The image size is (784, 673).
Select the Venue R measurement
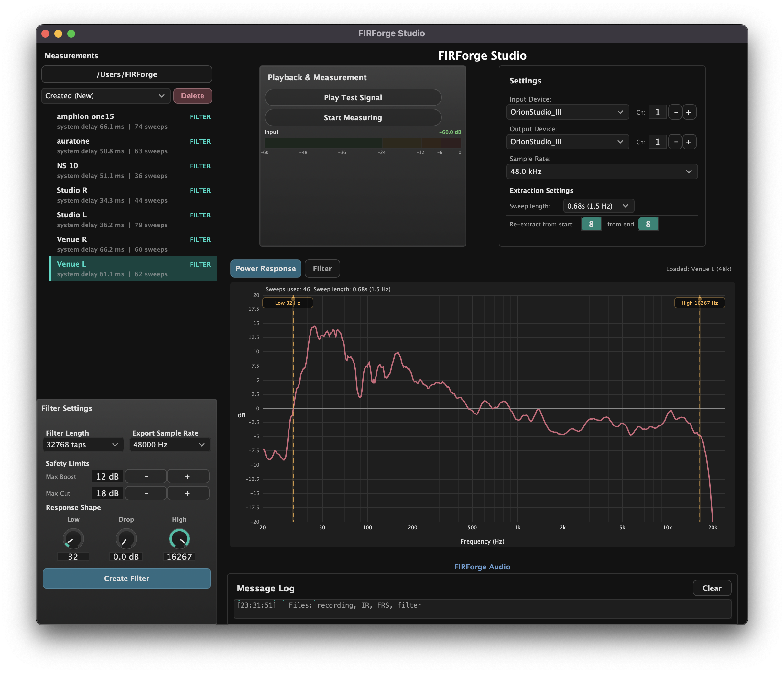(133, 244)
